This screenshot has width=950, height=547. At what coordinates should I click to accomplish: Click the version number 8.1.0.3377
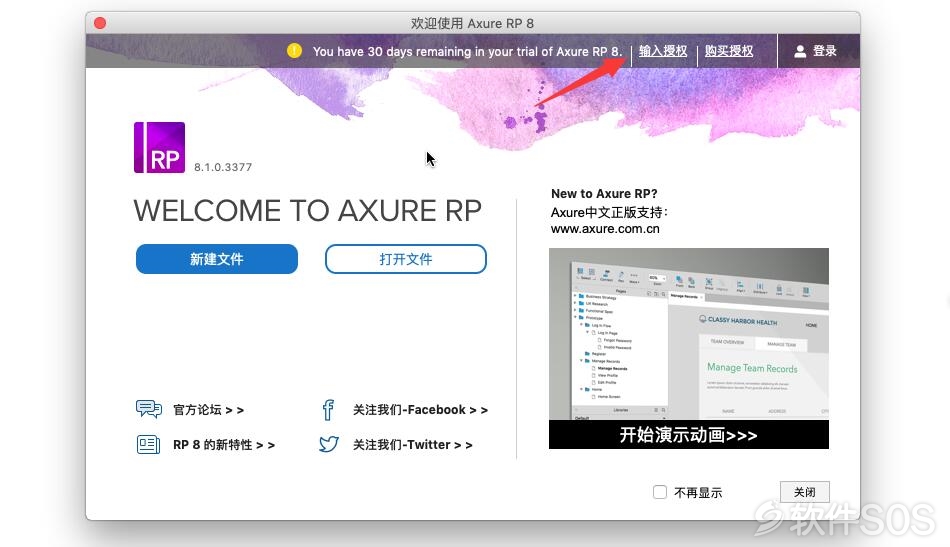[x=223, y=167]
